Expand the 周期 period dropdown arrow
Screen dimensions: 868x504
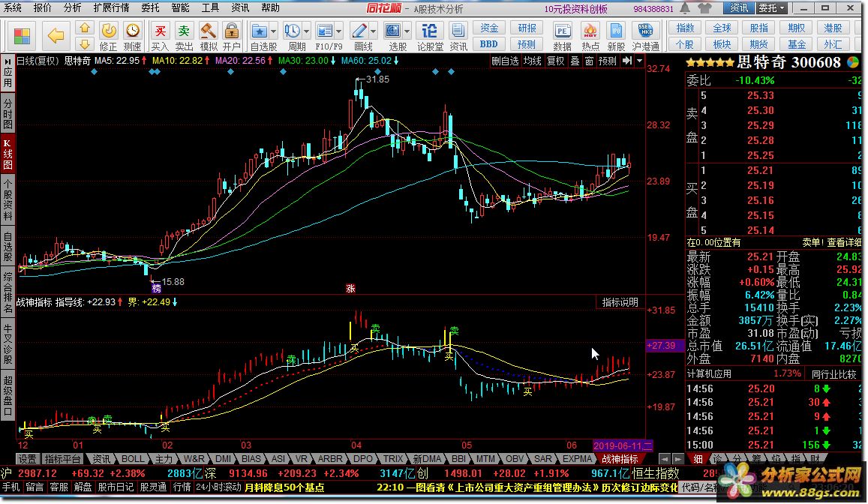pos(306,31)
